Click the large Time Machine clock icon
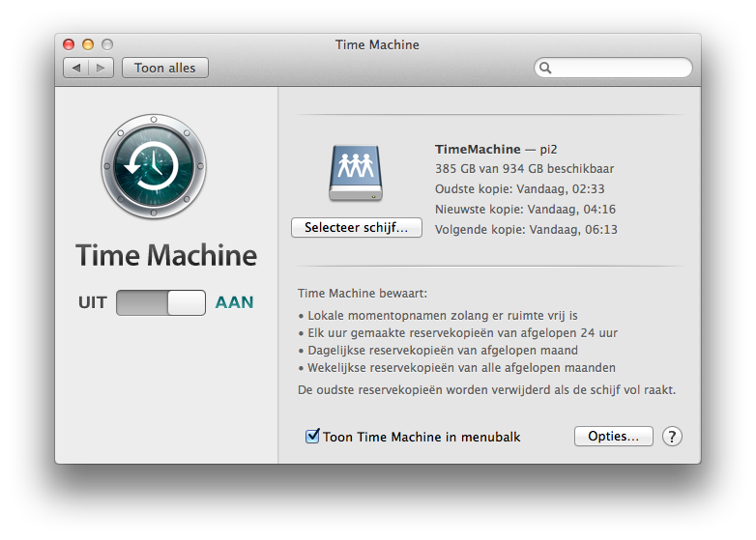Screen dimensions: 756x540 click(x=154, y=166)
